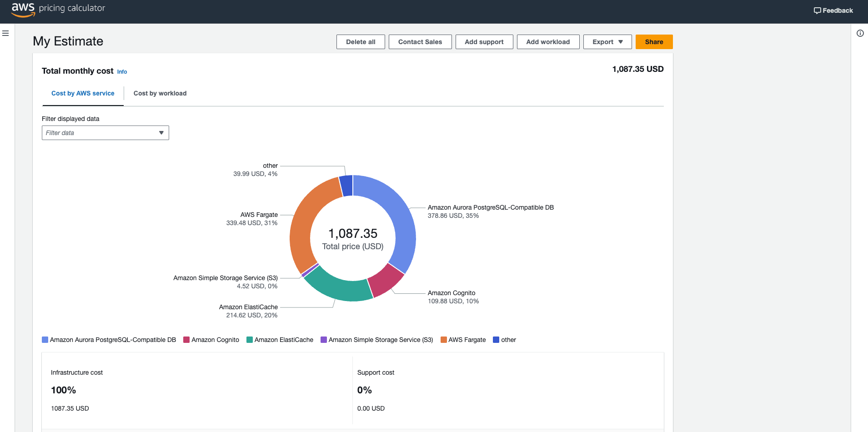Click Delete all button
Screen dimensions: 868x432
tap(361, 42)
